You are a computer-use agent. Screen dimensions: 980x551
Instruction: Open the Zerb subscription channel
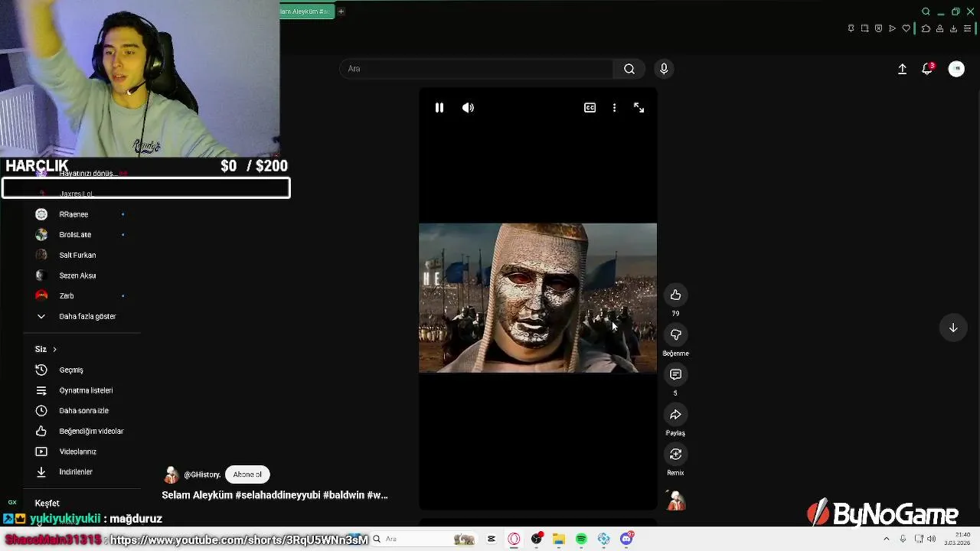pos(67,295)
